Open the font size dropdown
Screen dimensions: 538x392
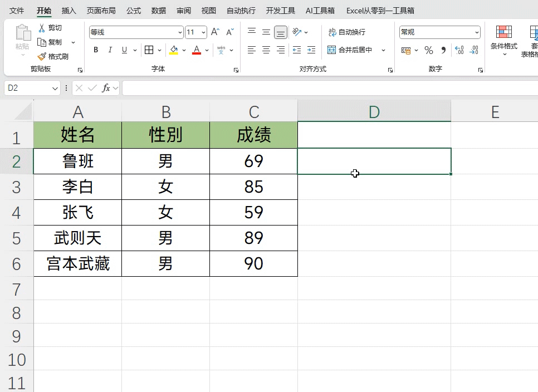(x=203, y=32)
